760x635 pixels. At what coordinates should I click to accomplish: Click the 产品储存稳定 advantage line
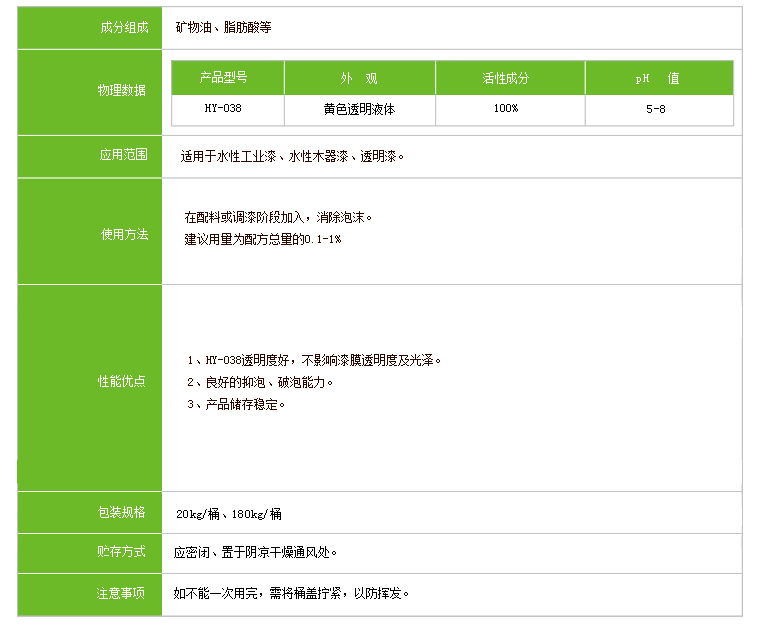click(x=236, y=404)
